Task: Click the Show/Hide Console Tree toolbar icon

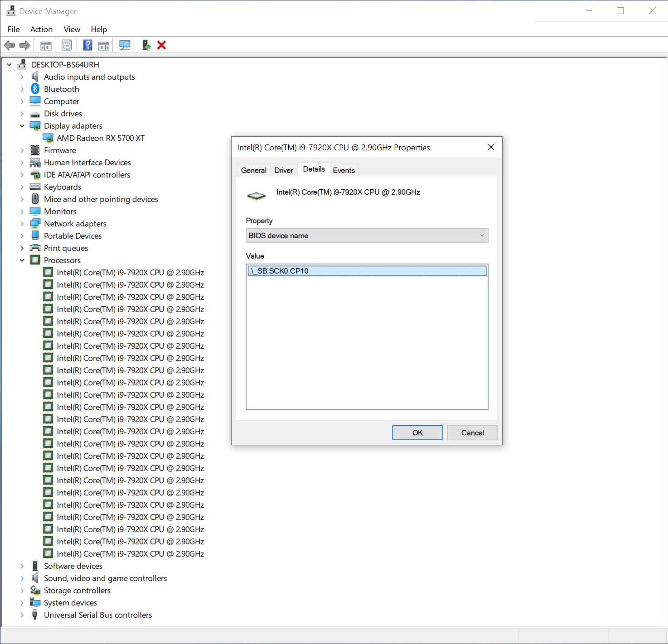Action: (x=46, y=45)
